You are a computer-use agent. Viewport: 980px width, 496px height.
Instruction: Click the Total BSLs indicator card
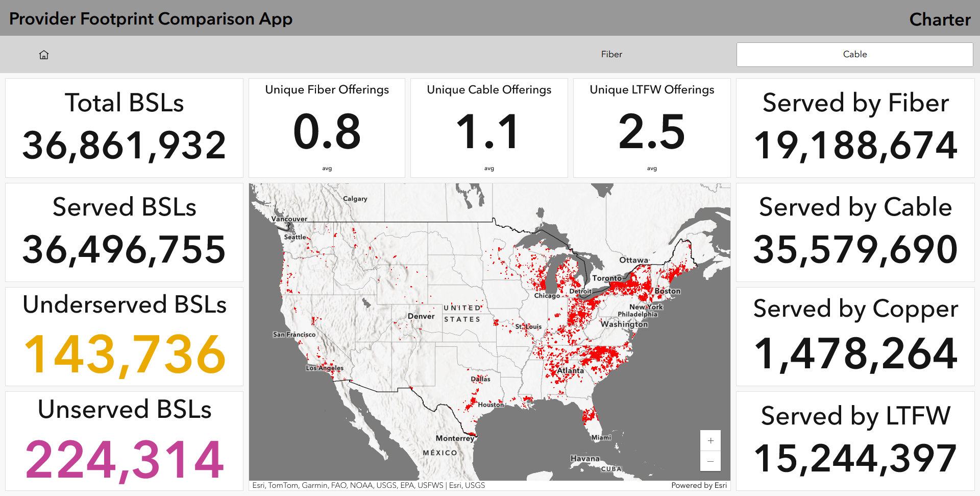point(124,128)
